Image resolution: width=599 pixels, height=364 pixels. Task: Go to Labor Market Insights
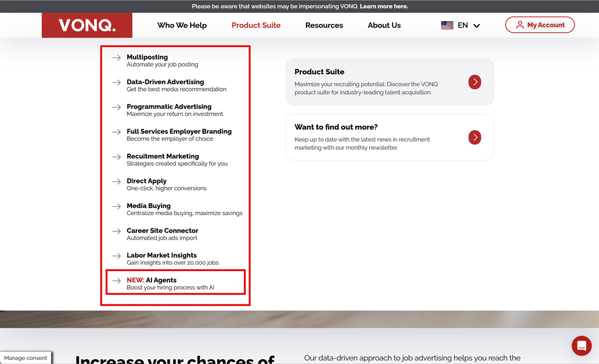pyautogui.click(x=161, y=255)
